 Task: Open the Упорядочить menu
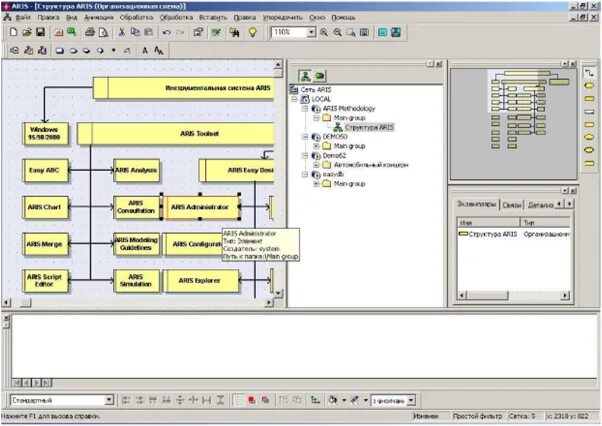pyautogui.click(x=283, y=18)
